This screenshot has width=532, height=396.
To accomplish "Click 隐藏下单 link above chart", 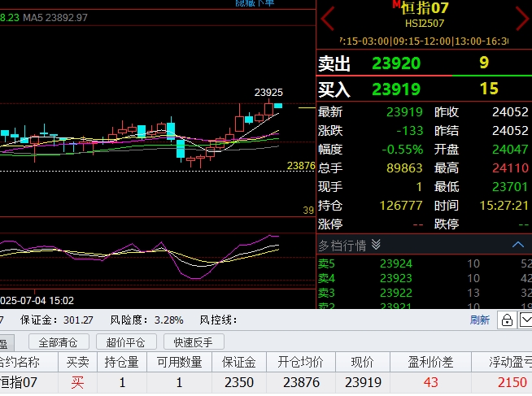I will click(x=255, y=3).
